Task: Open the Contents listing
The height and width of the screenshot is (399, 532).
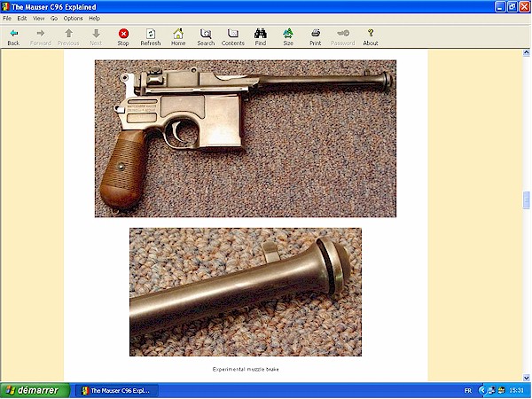Action: click(x=232, y=37)
